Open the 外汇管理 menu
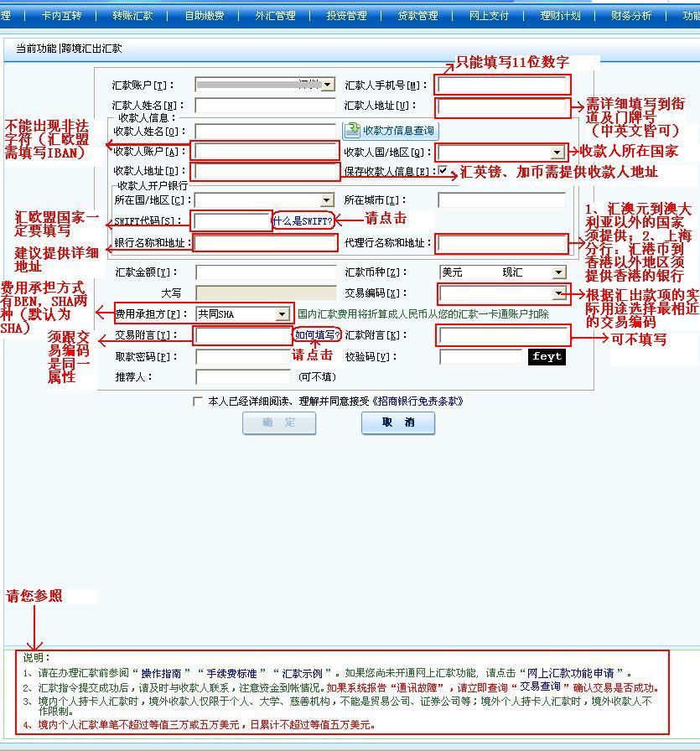 click(x=276, y=16)
